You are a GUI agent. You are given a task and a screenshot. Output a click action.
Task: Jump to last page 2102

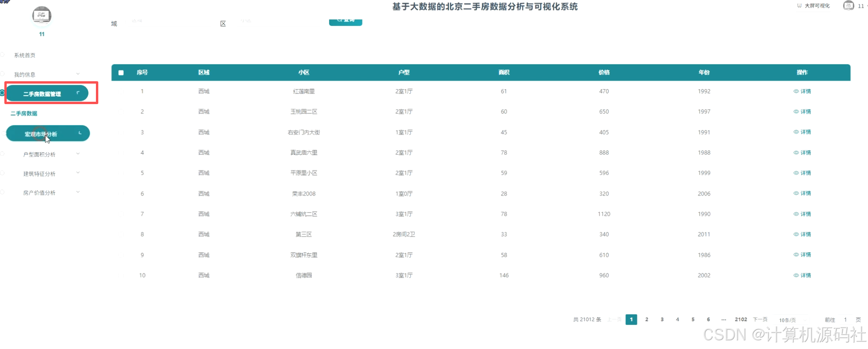tap(741, 319)
